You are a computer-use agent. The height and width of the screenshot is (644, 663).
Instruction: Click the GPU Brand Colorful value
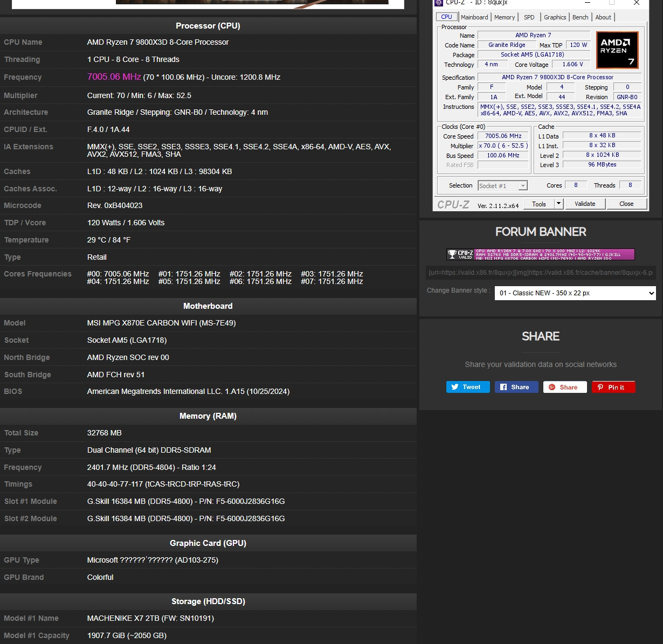[x=100, y=577]
